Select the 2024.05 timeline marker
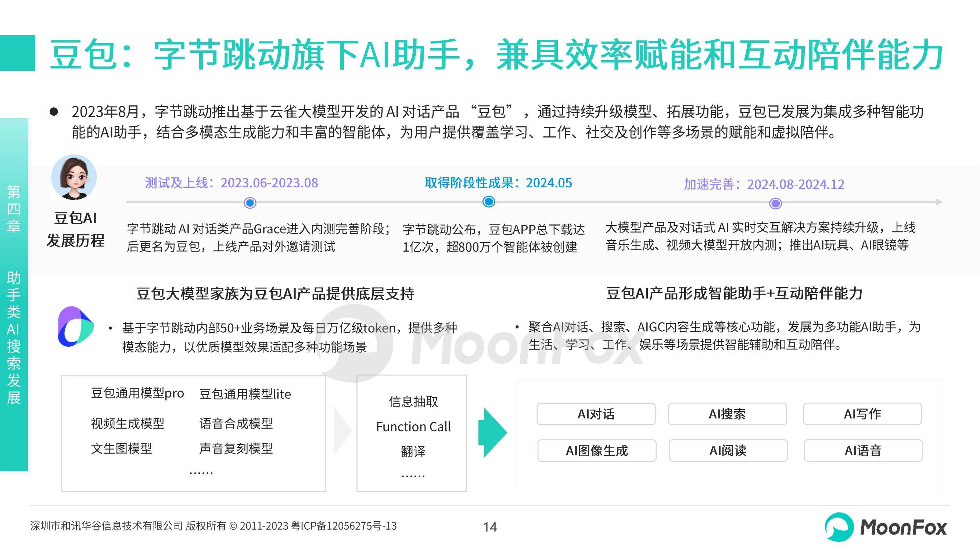This screenshot has width=980, height=551. point(488,202)
